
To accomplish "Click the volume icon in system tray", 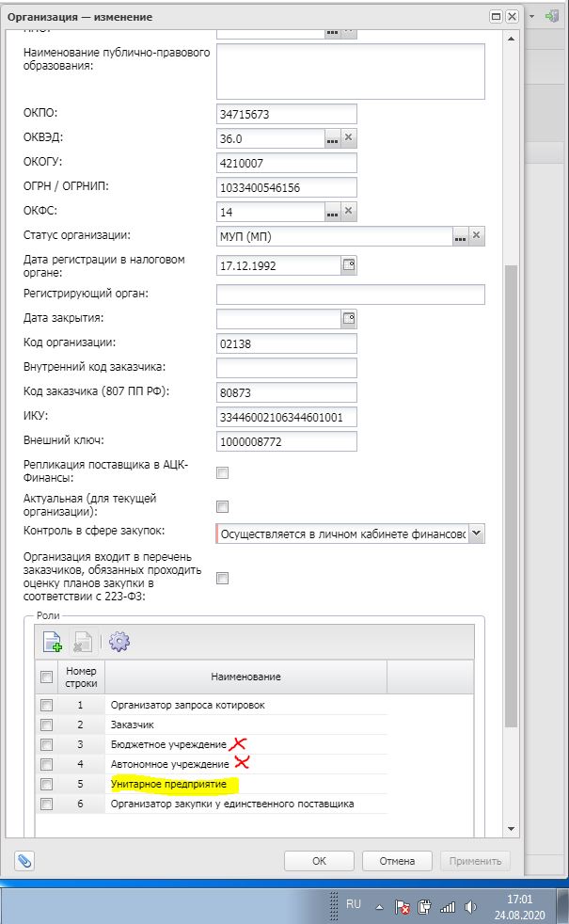I will click(470, 908).
